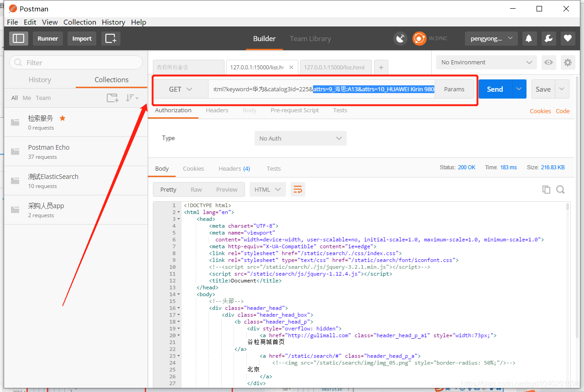Open the Postman Echo collection folder
Image resolution: width=584 pixels, height=392 pixels.
click(x=76, y=152)
